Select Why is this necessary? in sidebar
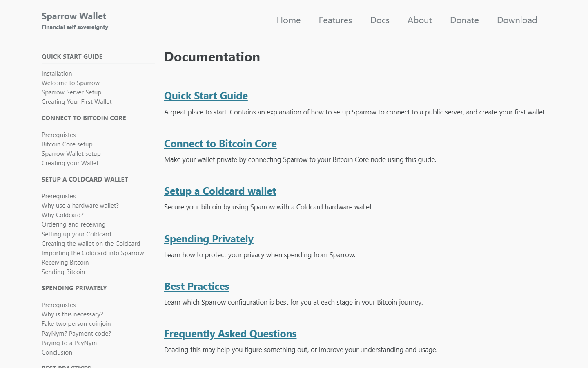The height and width of the screenshot is (368, 588). pyautogui.click(x=72, y=314)
